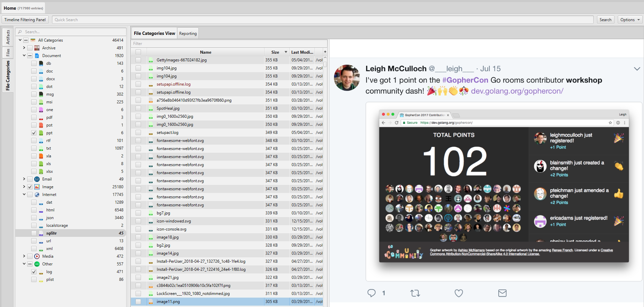
Task: Click the Media category icon
Action: click(x=37, y=256)
